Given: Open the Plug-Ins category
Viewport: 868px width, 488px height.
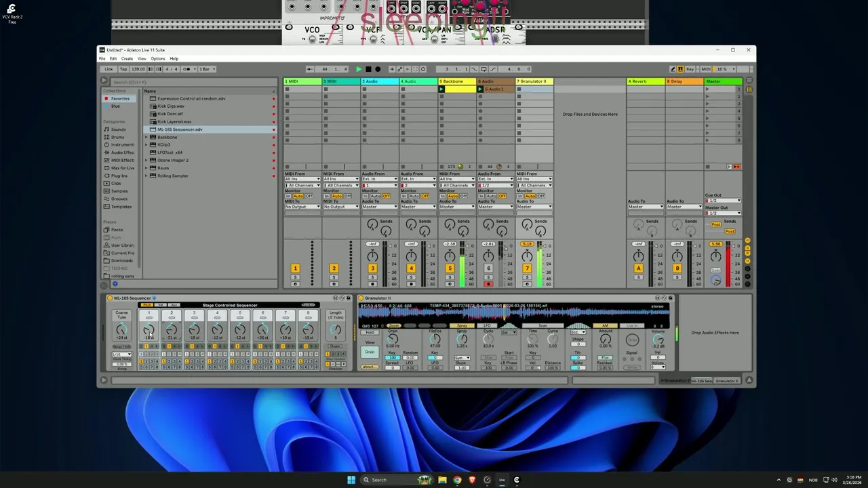Looking at the screenshot, I should pyautogui.click(x=119, y=176).
